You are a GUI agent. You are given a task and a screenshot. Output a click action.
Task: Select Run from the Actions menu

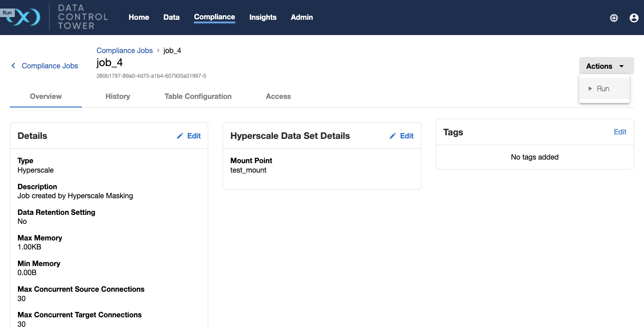[x=603, y=89]
